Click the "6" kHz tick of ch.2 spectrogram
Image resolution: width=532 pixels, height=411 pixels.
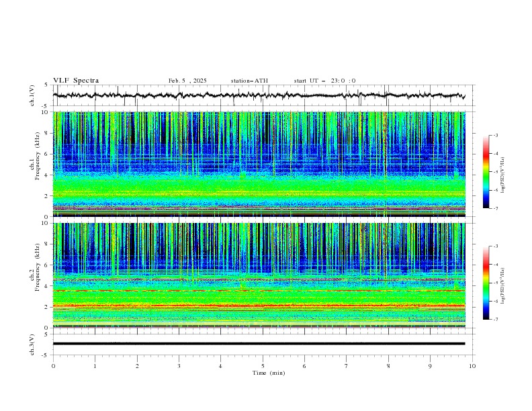(x=47, y=265)
